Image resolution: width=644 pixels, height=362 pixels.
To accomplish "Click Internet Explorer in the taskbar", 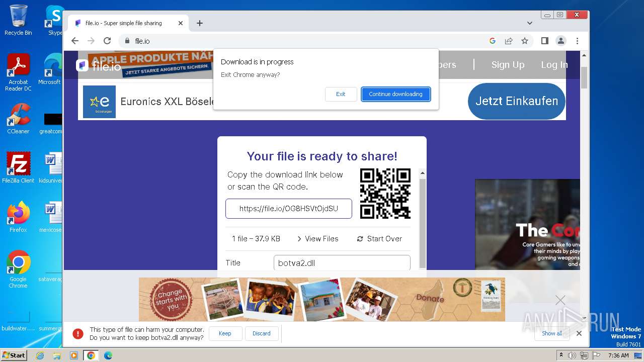I will 40,355.
